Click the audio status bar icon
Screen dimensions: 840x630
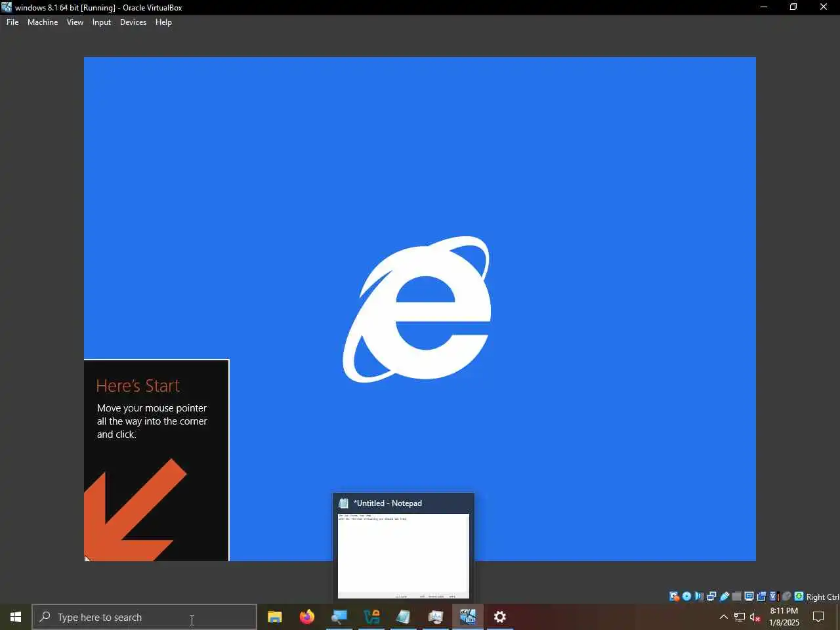(699, 596)
